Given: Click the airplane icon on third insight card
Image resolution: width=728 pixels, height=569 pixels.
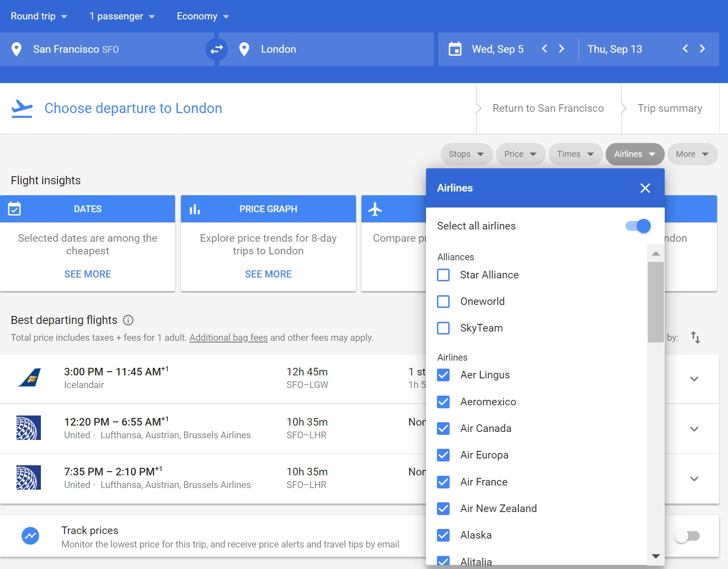Looking at the screenshot, I should coord(375,209).
